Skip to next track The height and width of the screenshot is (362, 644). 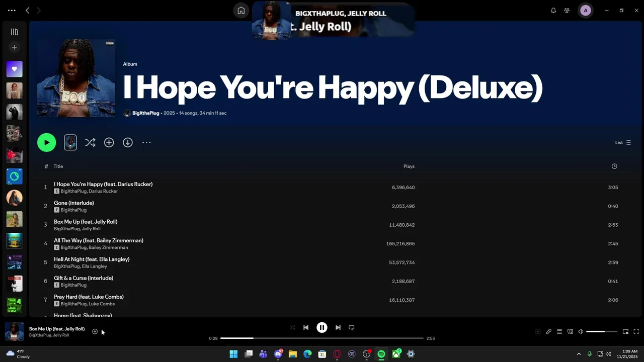click(338, 327)
